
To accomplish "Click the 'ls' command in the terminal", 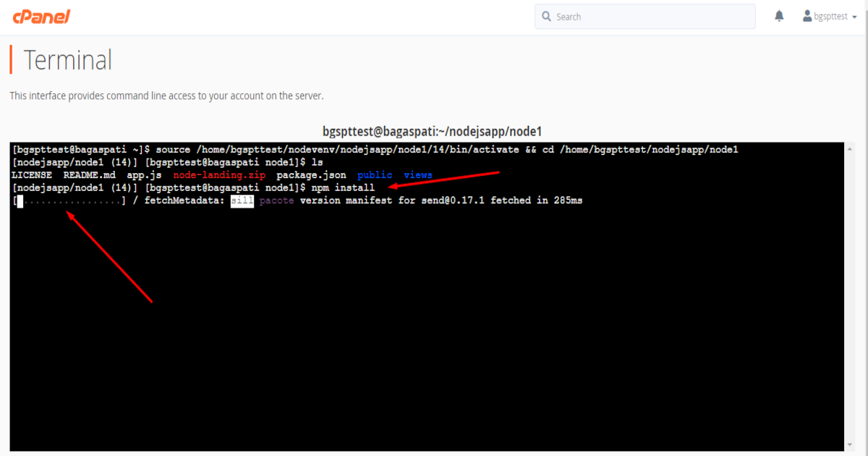I will pos(317,162).
